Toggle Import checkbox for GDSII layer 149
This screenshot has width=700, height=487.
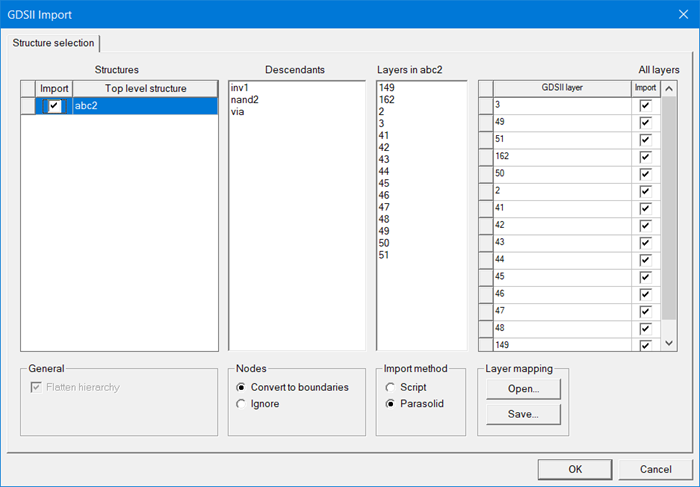(x=645, y=345)
